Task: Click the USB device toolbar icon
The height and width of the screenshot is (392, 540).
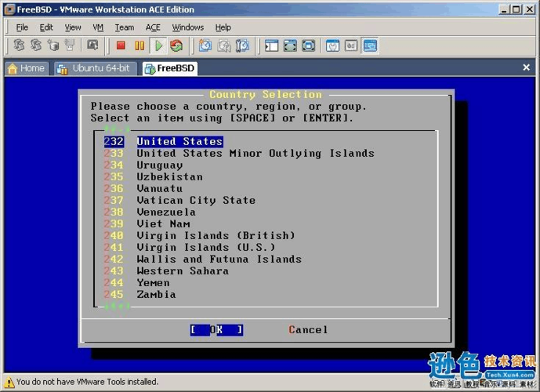Action: 70,45
